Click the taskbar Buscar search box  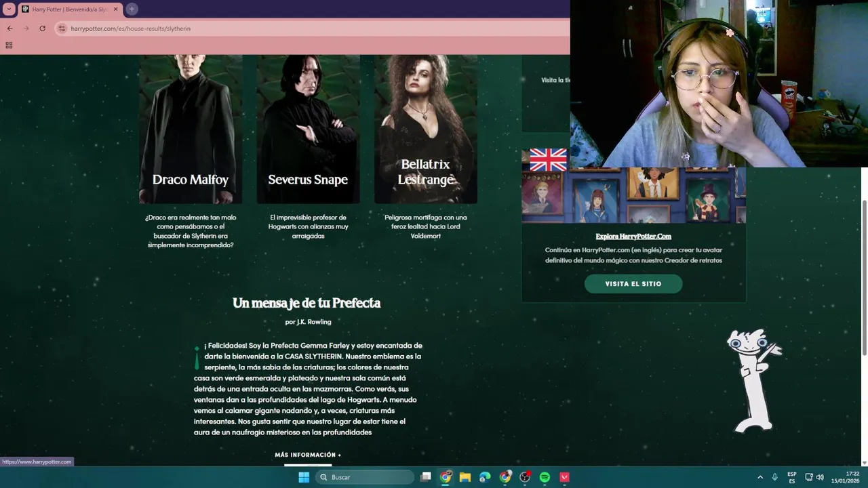pos(365,477)
